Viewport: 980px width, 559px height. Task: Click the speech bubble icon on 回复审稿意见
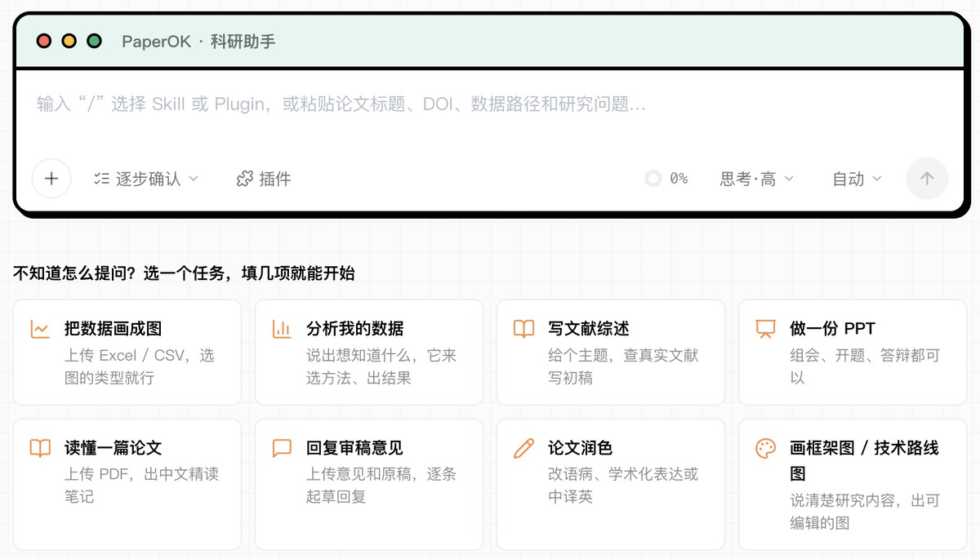click(282, 448)
